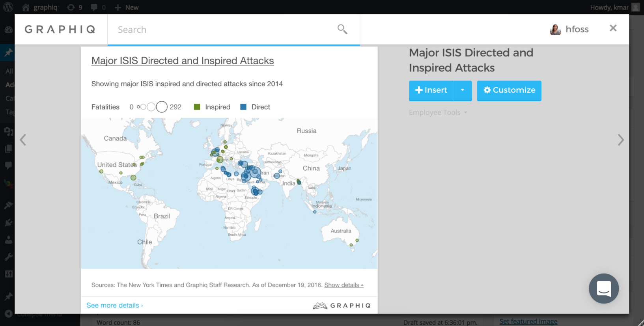Click the Collapse menu arrow icon

[8, 314]
